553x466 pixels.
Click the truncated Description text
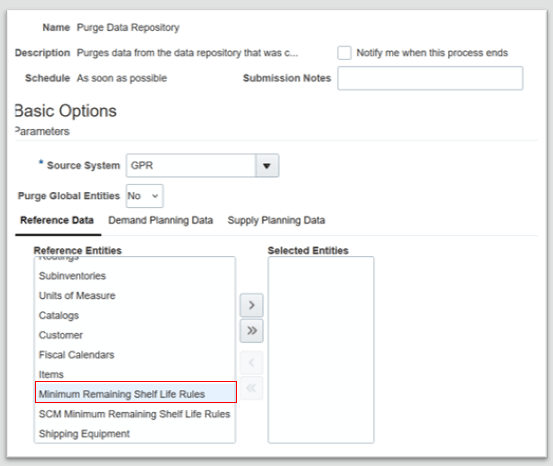click(187, 53)
